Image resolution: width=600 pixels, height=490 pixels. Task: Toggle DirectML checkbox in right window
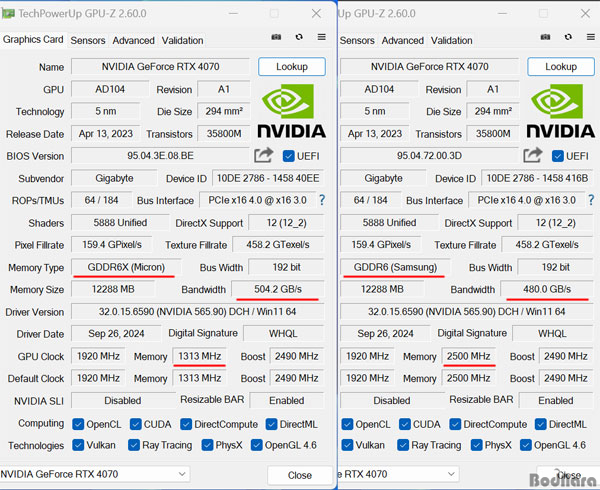click(540, 424)
